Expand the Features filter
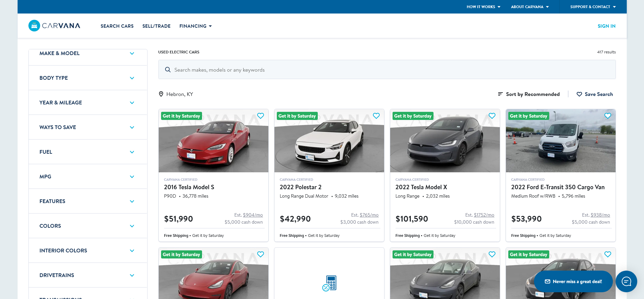The height and width of the screenshot is (299, 644). click(88, 201)
